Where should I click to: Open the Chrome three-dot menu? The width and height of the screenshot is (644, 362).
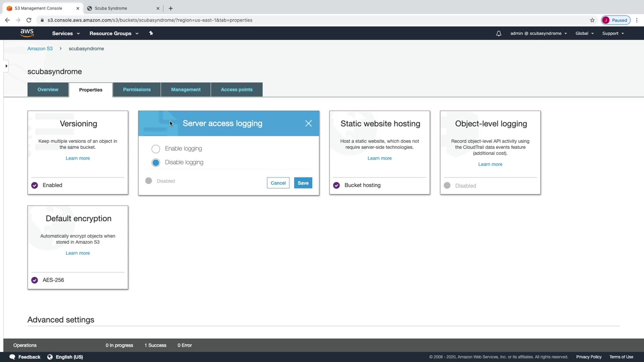tap(637, 20)
